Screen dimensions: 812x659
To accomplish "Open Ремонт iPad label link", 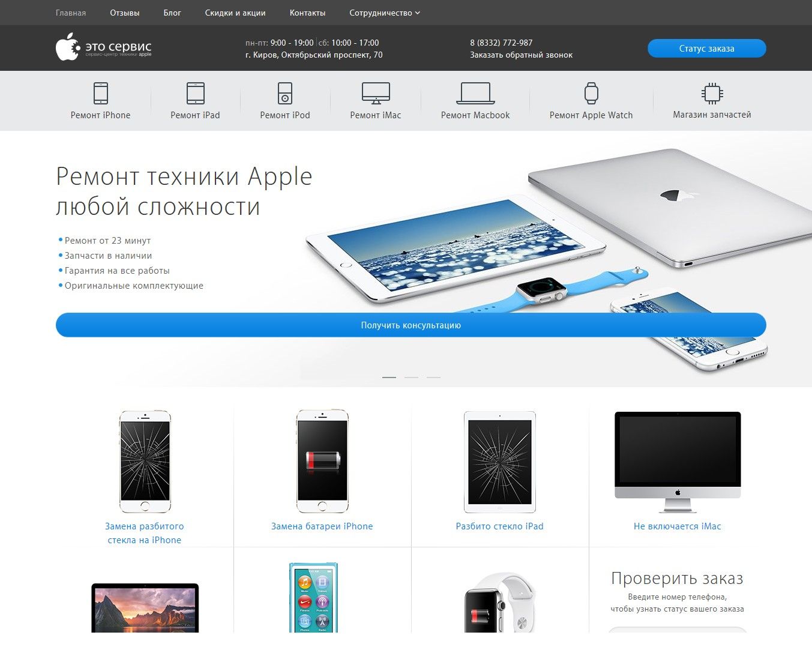I will click(x=196, y=115).
